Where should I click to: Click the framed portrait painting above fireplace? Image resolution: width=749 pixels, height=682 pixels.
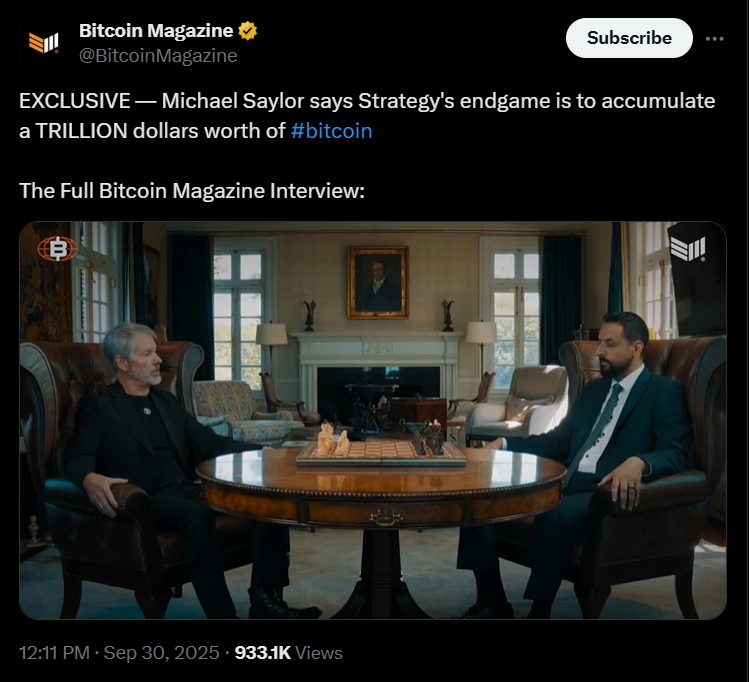(377, 282)
